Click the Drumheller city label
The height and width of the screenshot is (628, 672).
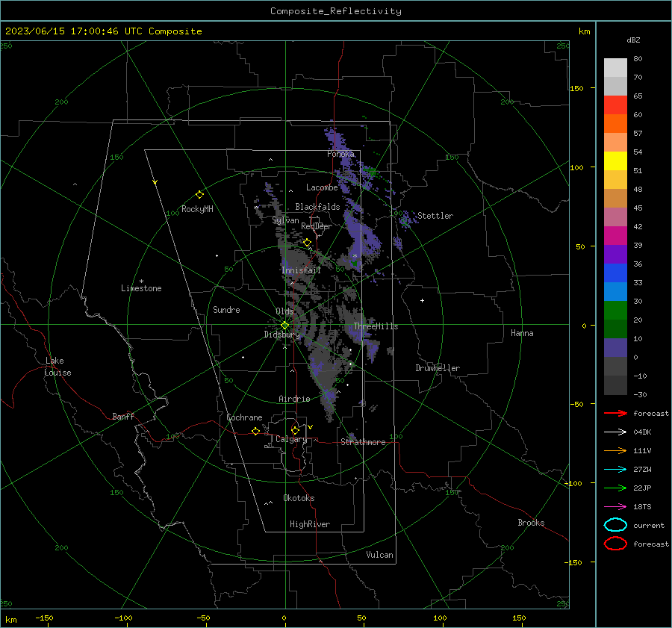438,368
